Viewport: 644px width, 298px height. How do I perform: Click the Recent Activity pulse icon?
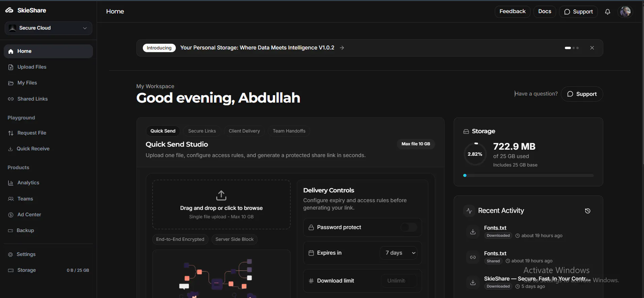469,211
